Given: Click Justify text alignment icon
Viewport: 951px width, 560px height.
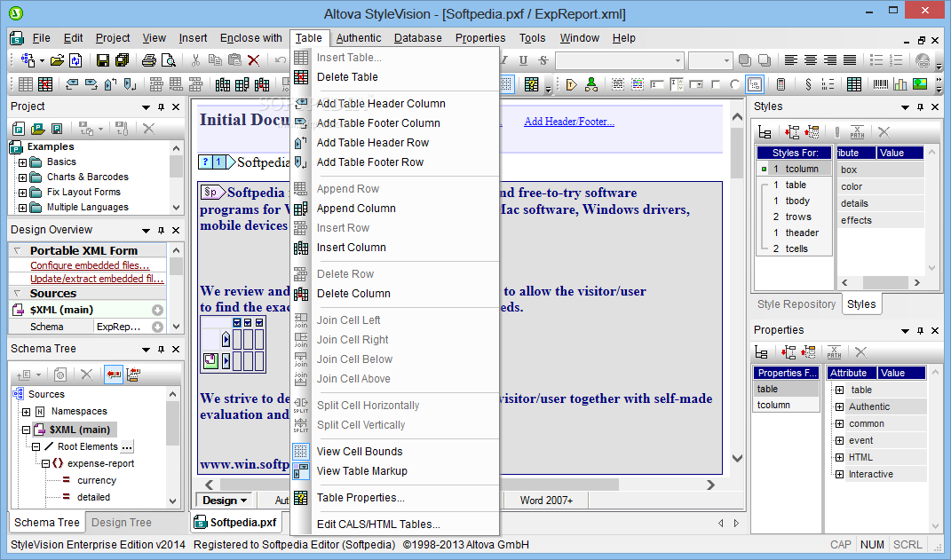Looking at the screenshot, I should click(x=850, y=60).
